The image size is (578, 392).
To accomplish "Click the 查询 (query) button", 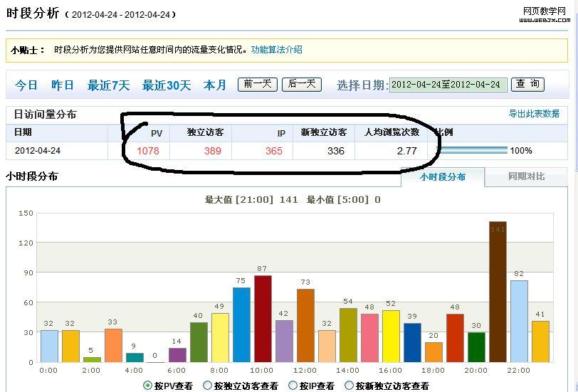I will coord(528,84).
